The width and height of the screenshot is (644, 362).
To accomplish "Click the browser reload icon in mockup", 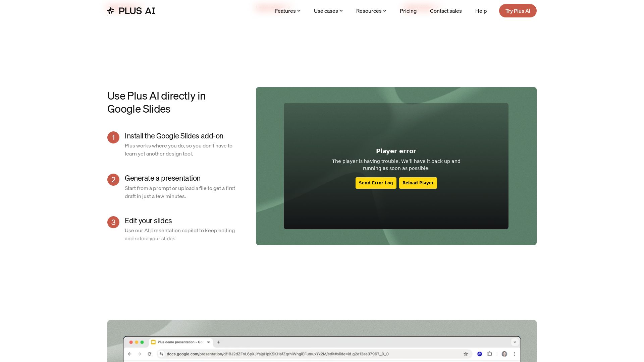I will click(x=150, y=354).
